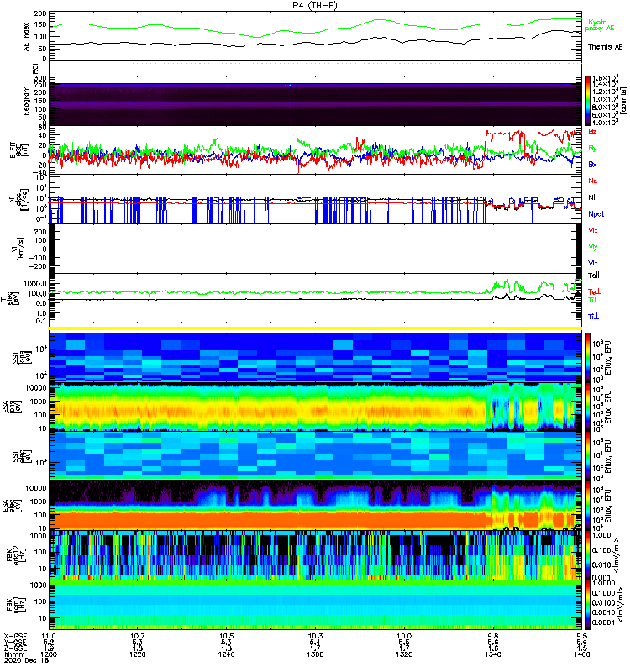Click the 1340 time tick label
Image resolution: width=630 pixels, height=672 pixels.
493,654
